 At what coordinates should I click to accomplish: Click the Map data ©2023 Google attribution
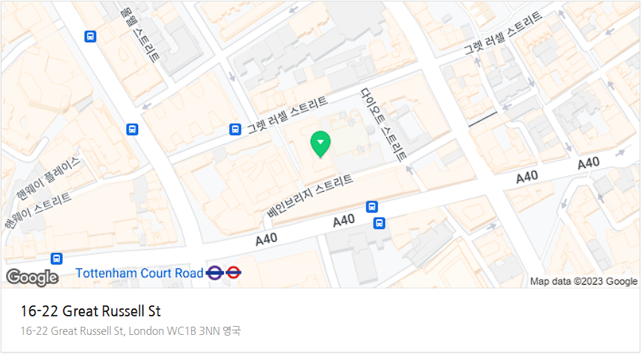(x=583, y=282)
